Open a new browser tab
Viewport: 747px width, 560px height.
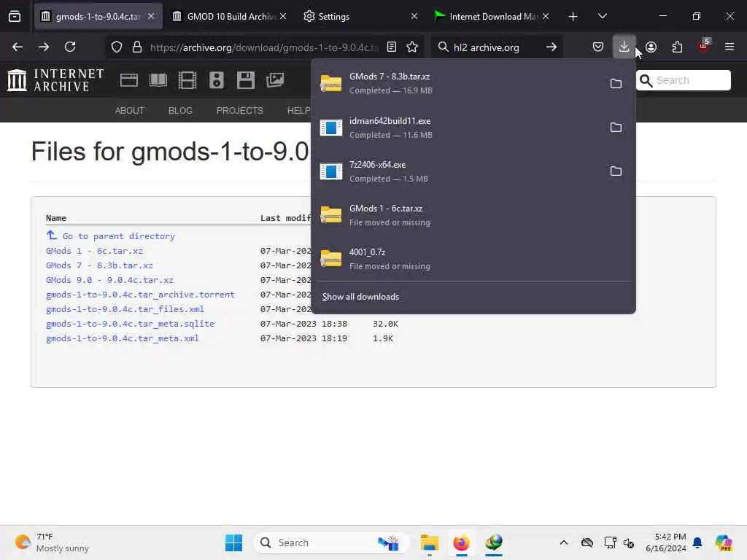(573, 16)
